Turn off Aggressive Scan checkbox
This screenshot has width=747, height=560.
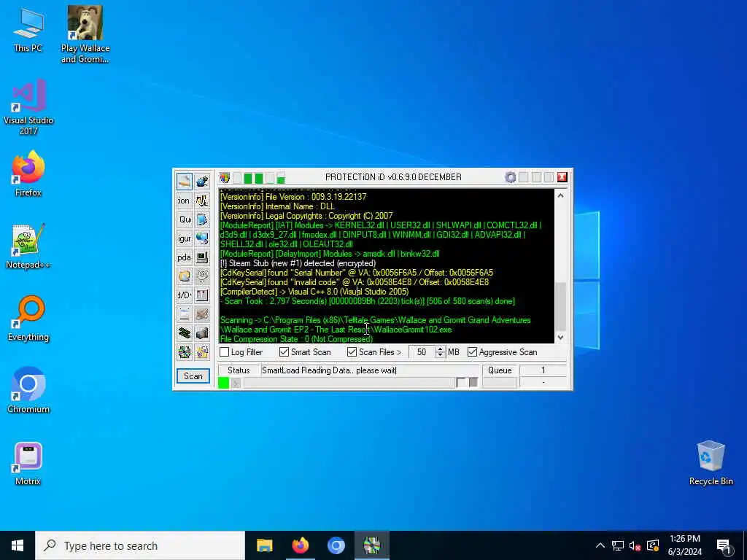[x=472, y=352]
